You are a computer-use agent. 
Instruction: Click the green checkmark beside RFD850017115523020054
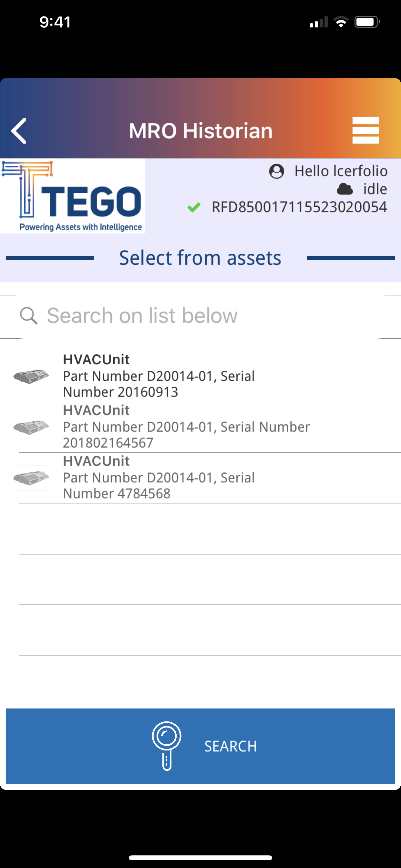point(195,208)
